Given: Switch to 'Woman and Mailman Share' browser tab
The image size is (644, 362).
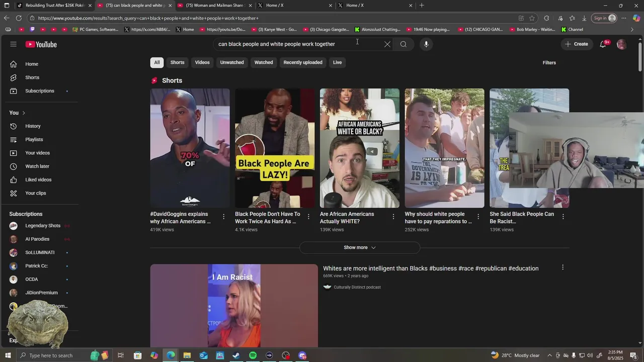Looking at the screenshot, I should click(x=215, y=6).
